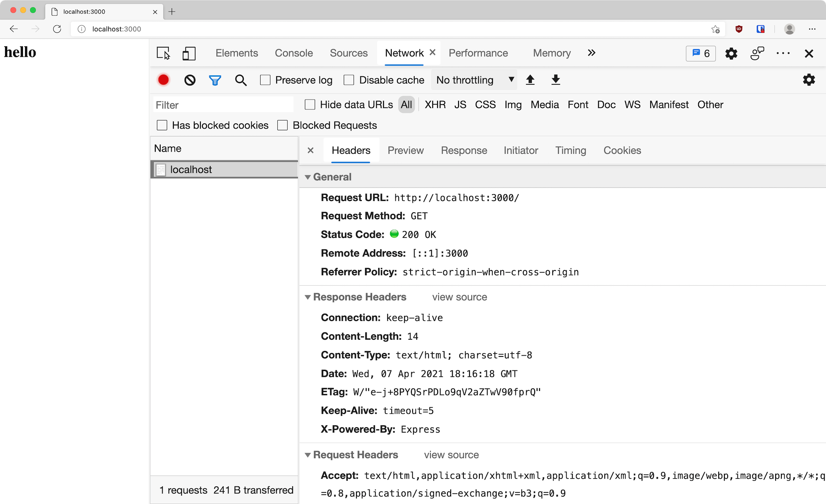
Task: Switch to the Response tab
Action: click(464, 150)
